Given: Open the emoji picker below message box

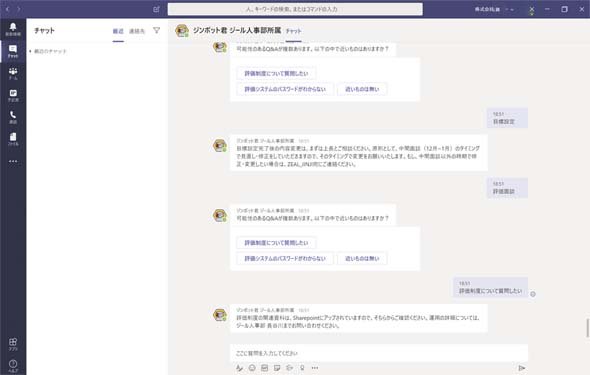Looking at the screenshot, I should pyautogui.click(x=252, y=368).
